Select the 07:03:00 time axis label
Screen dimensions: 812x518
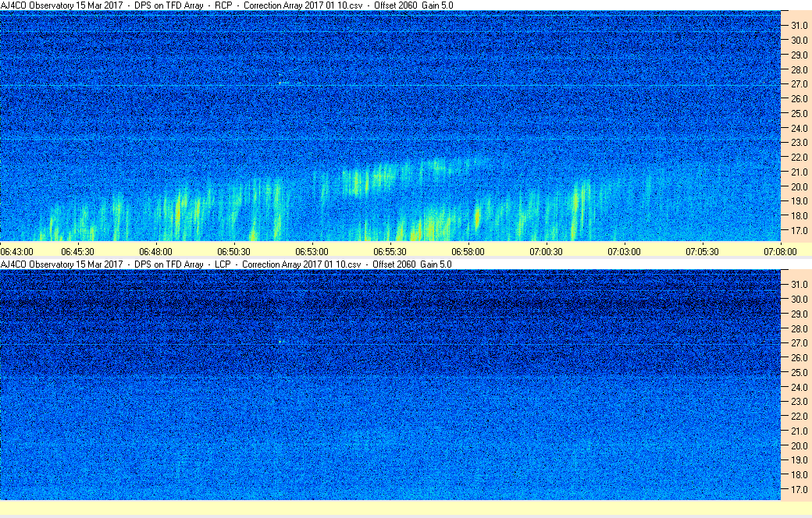click(624, 251)
